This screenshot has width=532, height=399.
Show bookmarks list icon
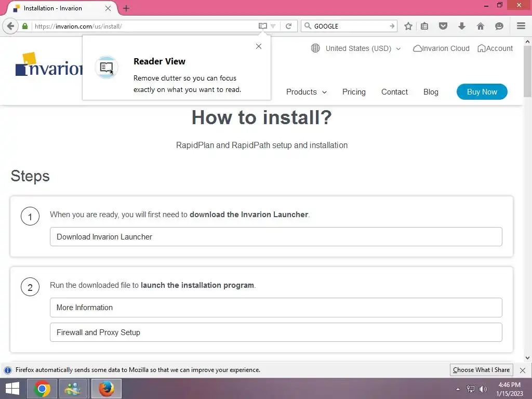[x=424, y=26]
